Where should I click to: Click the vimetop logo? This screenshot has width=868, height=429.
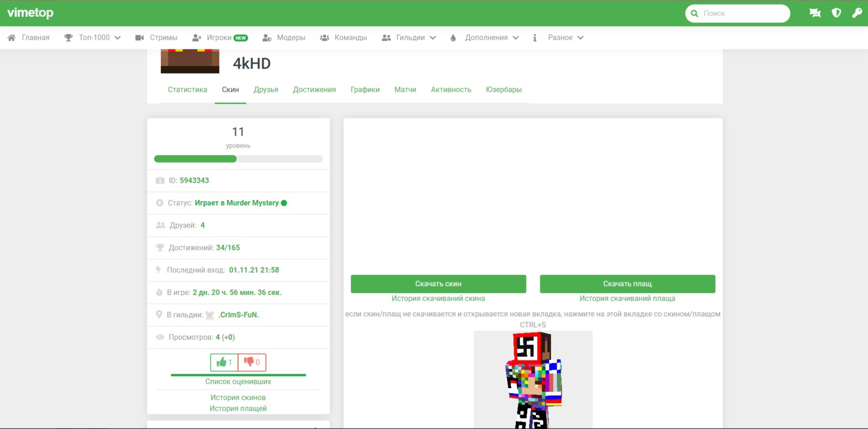tap(31, 13)
